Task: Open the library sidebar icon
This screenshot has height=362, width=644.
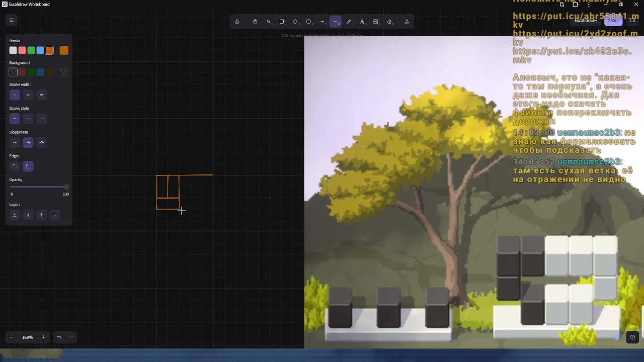Action: 632,21
